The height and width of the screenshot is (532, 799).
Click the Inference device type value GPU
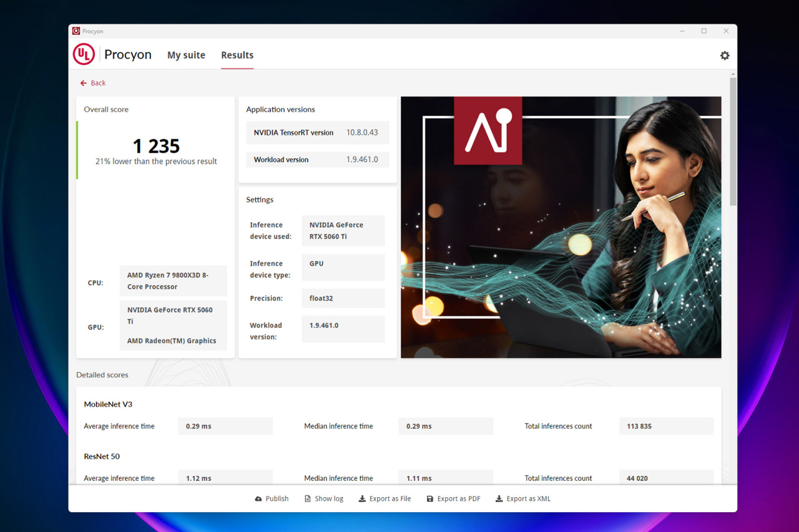coord(343,267)
